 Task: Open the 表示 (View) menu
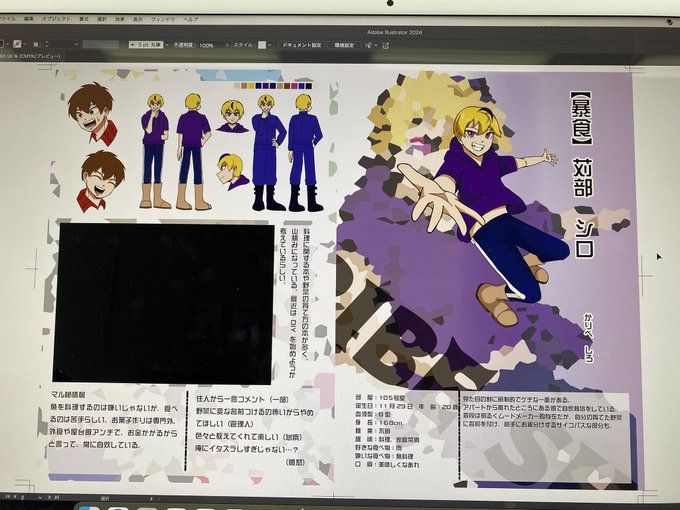click(138, 19)
